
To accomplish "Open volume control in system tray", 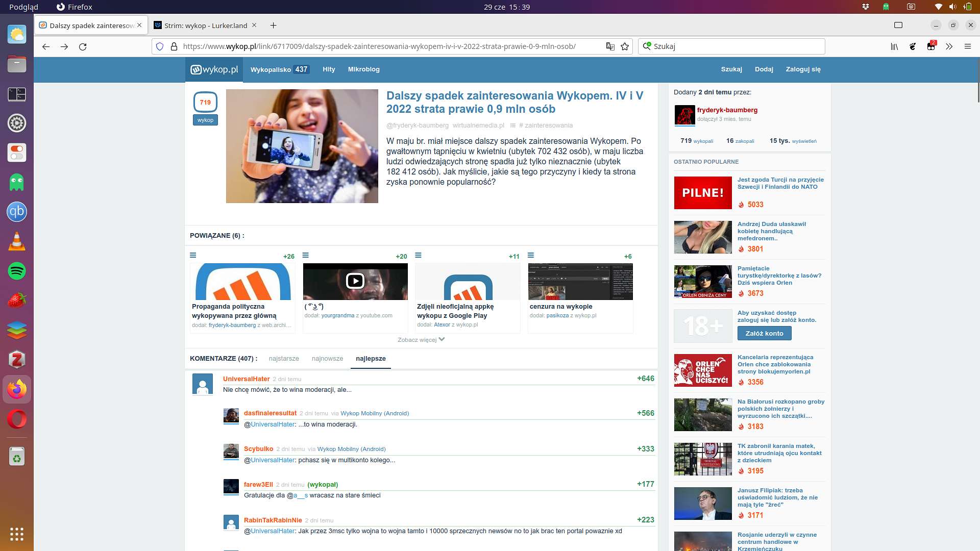I will pyautogui.click(x=952, y=7).
